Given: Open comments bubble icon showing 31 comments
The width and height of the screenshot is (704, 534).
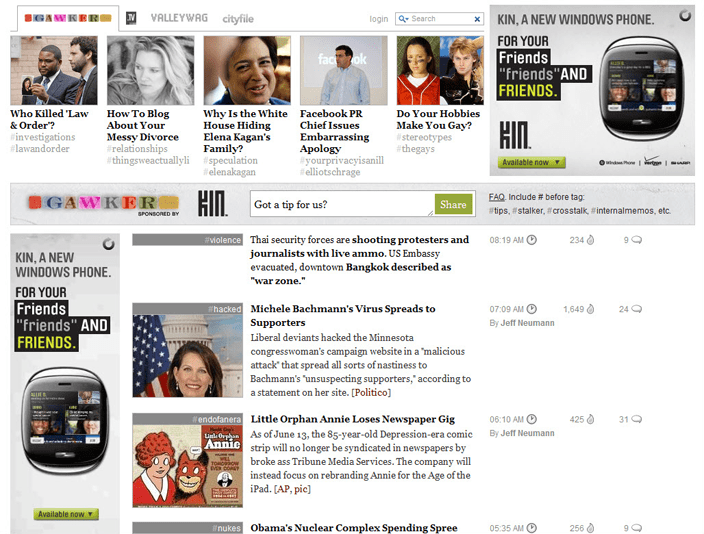Looking at the screenshot, I should (x=637, y=420).
